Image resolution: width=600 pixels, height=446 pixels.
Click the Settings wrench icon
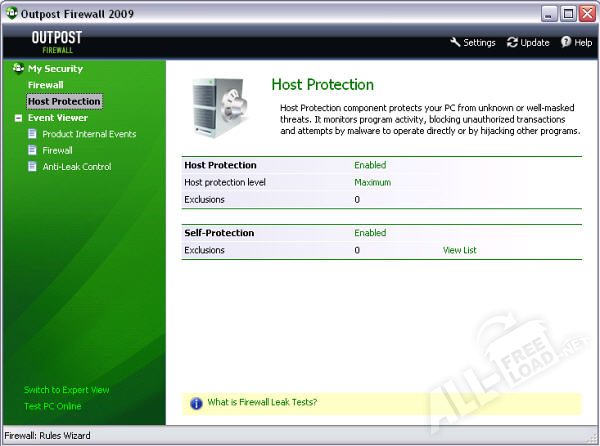click(455, 43)
